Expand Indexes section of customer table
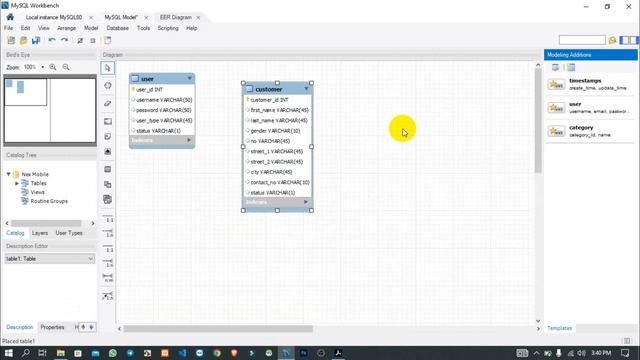The width and height of the screenshot is (640, 360). (x=306, y=202)
